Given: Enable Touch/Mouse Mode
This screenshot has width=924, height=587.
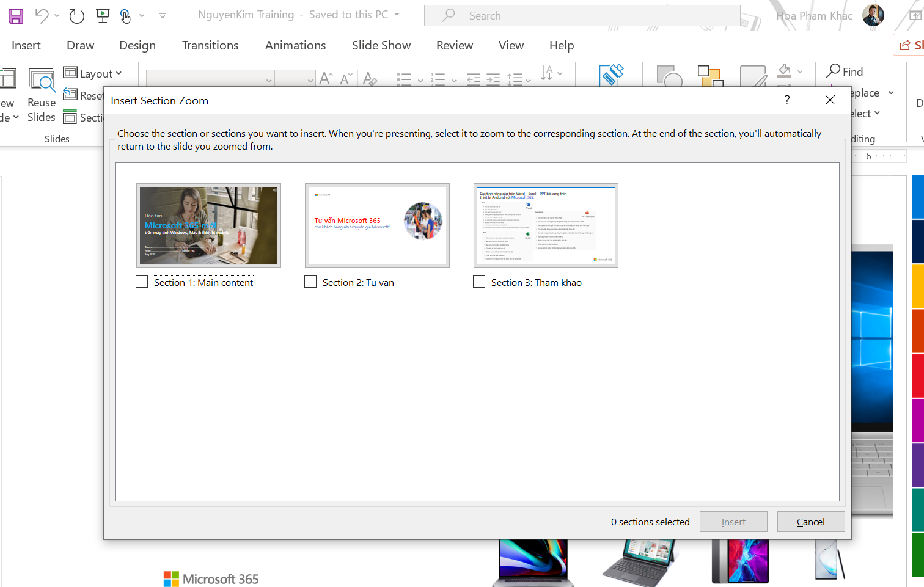Looking at the screenshot, I should 125,15.
